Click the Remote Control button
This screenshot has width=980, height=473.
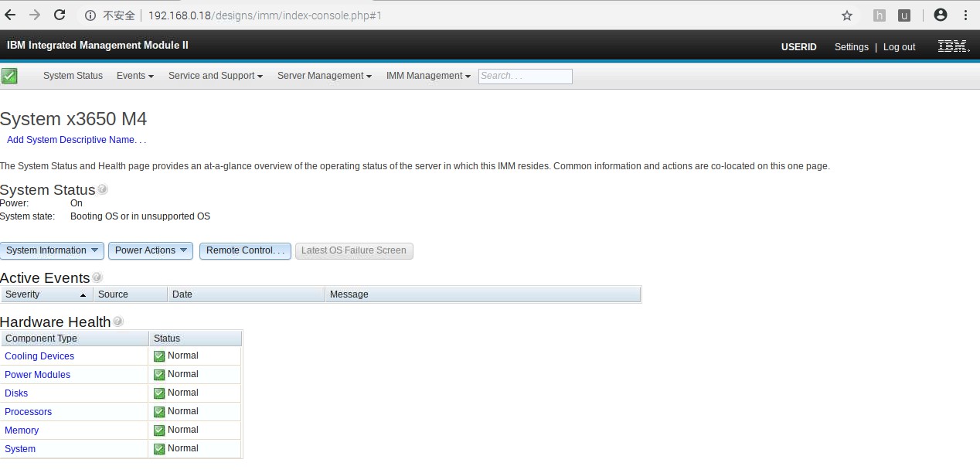pyautogui.click(x=244, y=250)
